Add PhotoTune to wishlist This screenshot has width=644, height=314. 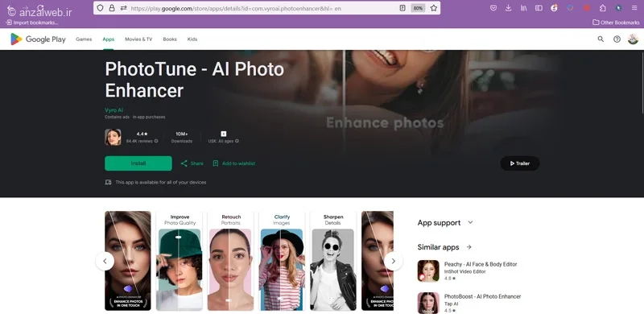coord(233,163)
